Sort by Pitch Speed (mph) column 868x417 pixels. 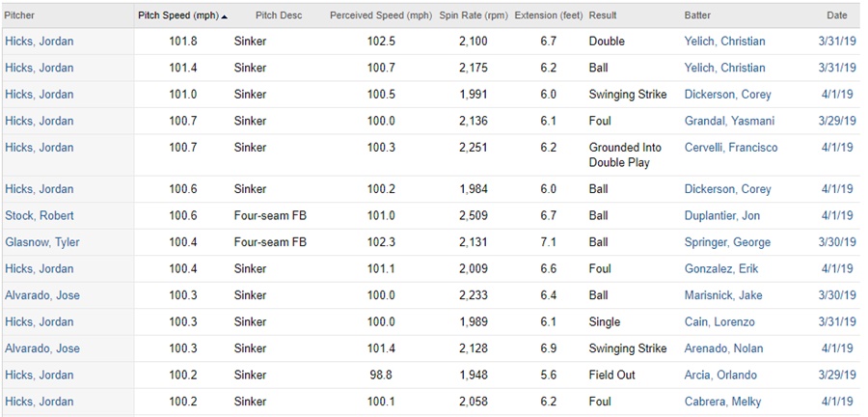point(178,15)
